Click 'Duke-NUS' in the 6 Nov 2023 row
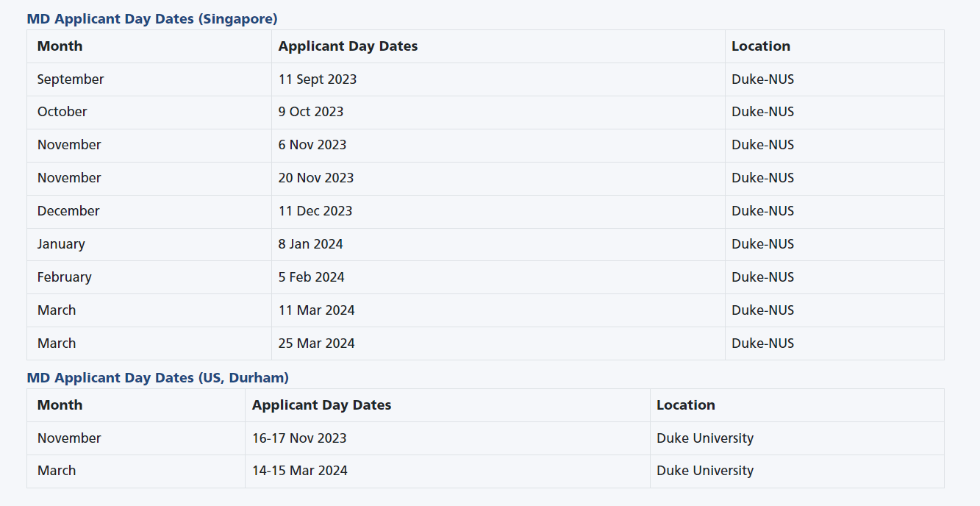Image resolution: width=980 pixels, height=506 pixels. pos(763,145)
